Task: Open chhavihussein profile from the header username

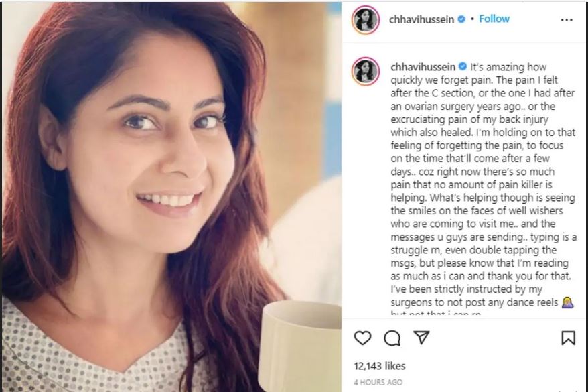Action: [x=421, y=19]
